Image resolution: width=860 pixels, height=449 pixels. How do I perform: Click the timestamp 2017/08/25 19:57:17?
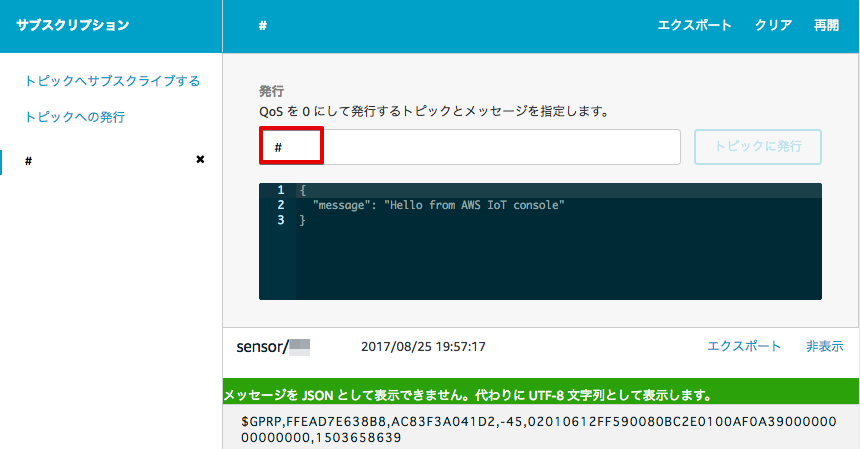(x=423, y=346)
